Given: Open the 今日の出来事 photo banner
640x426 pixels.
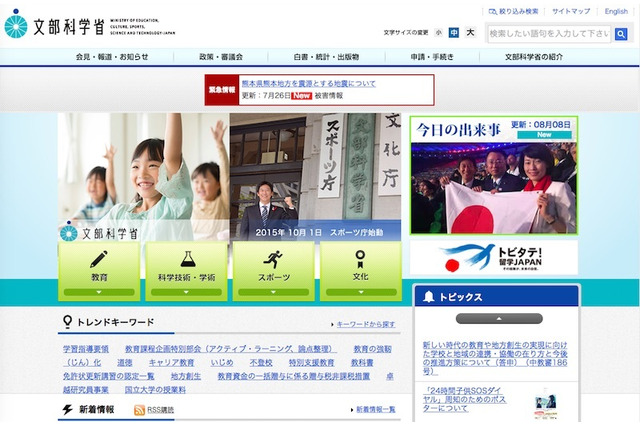Looking at the screenshot, I should click(x=494, y=175).
